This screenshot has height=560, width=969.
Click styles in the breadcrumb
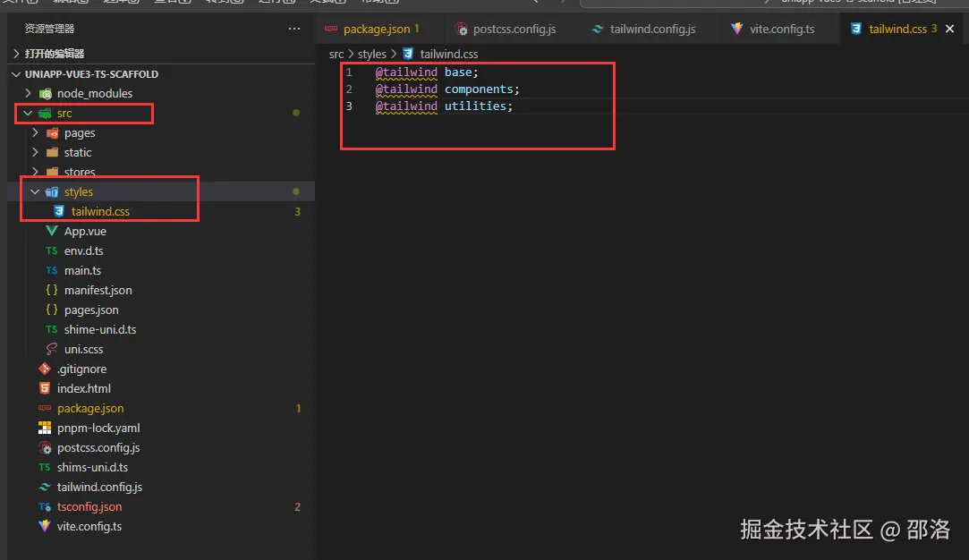372,55
